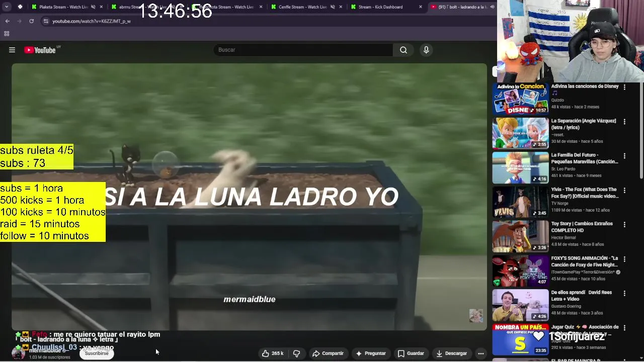
Task: Start voice search with microphone icon
Action: [426, 50]
